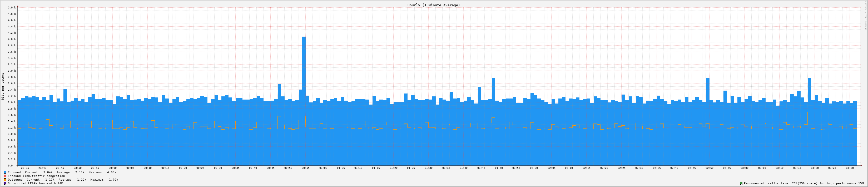
Task: Click the blue Inbound legend swatch
Action: pos(5,172)
